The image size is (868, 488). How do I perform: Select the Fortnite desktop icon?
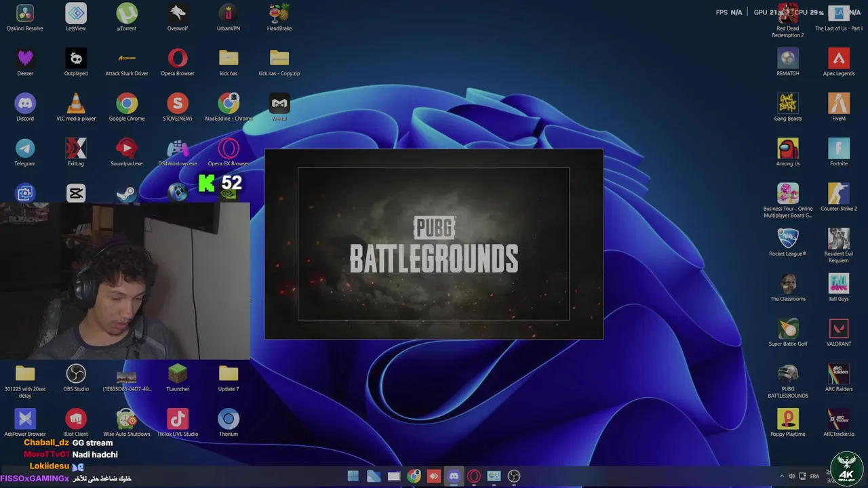point(839,152)
